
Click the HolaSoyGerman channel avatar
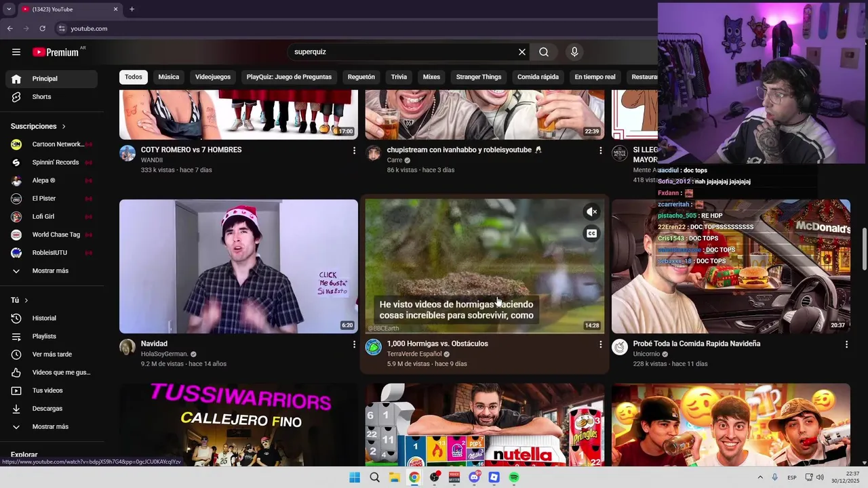(x=127, y=347)
